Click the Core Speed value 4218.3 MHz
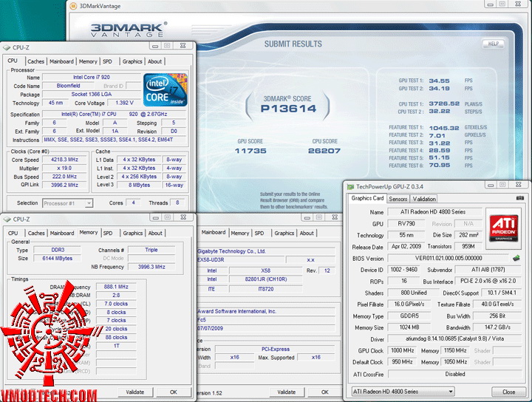The width and height of the screenshot is (532, 402). 64,160
